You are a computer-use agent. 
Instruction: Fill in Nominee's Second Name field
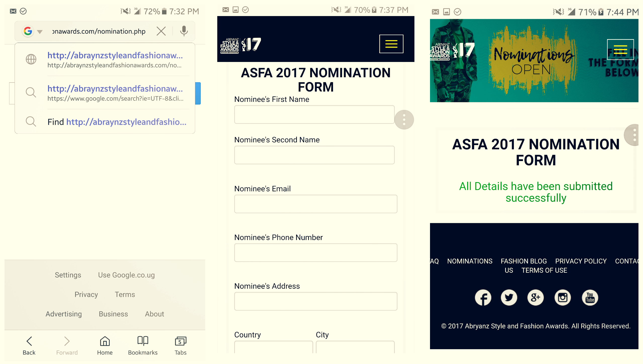point(314,155)
